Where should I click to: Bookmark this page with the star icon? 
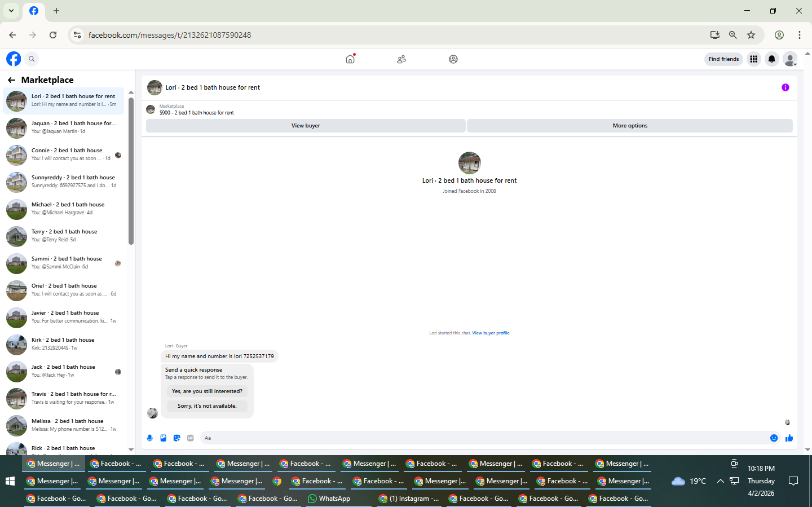[x=751, y=35]
